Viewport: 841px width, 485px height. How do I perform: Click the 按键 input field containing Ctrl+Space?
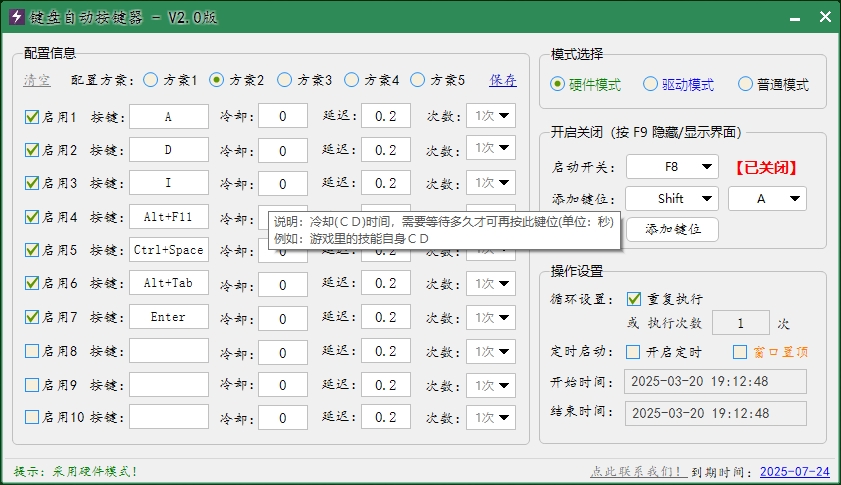[168, 251]
